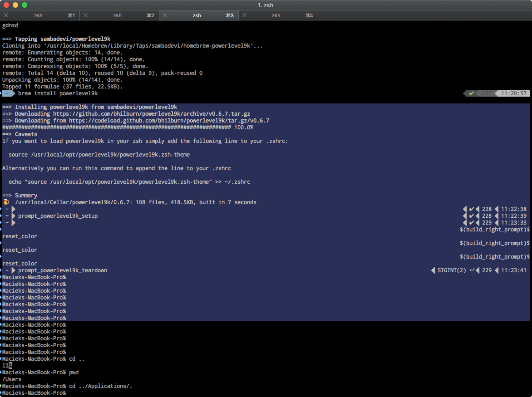Close the ⌘1 zsh tab
This screenshot has width=532, height=397.
(x=6, y=15)
